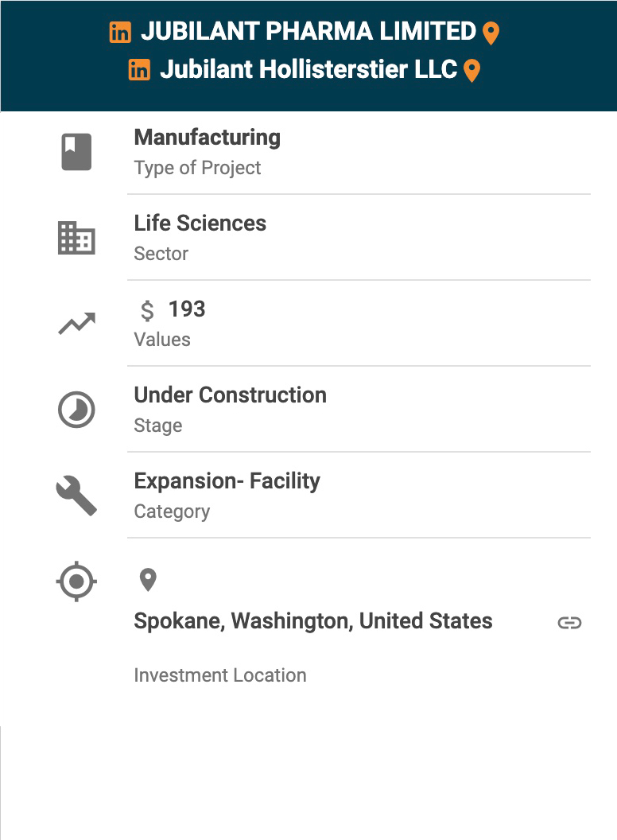Viewport: 617px width, 840px height.
Task: Click the target icon beside Investment Location
Action: [76, 581]
